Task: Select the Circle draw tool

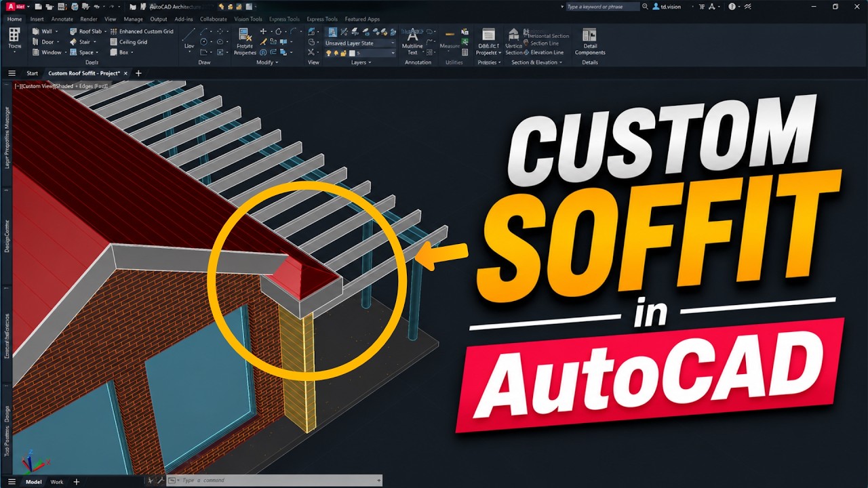Action: point(203,42)
